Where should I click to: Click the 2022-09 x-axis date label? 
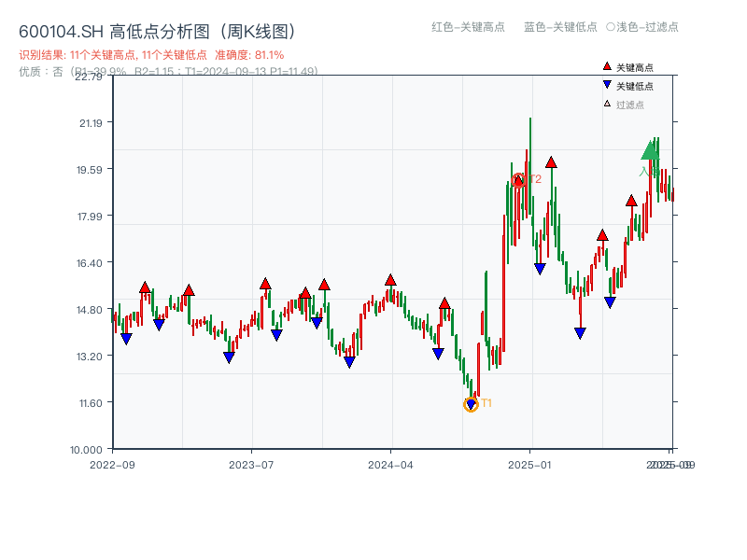click(x=112, y=465)
